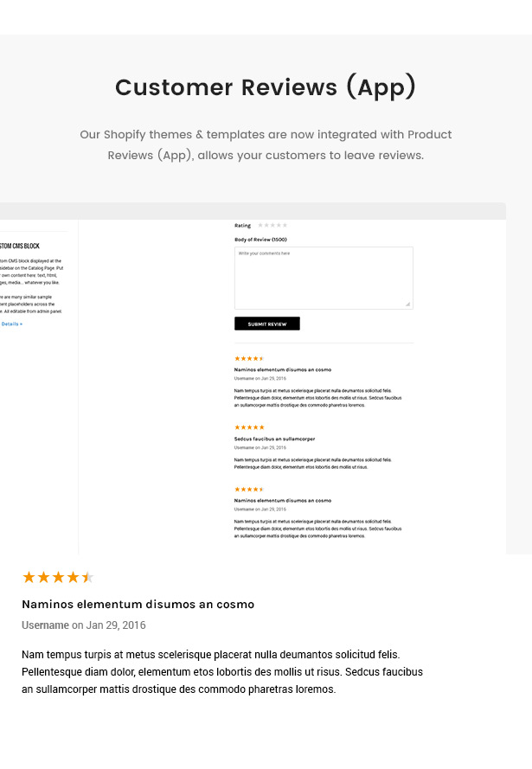
Task: Open the "Sedcus faucibus an sullamcorper" review title
Action: 274,439
